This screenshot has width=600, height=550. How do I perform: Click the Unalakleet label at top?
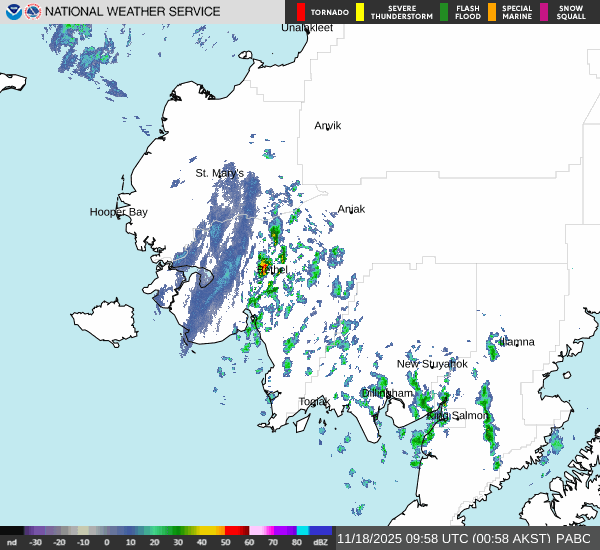307,28
